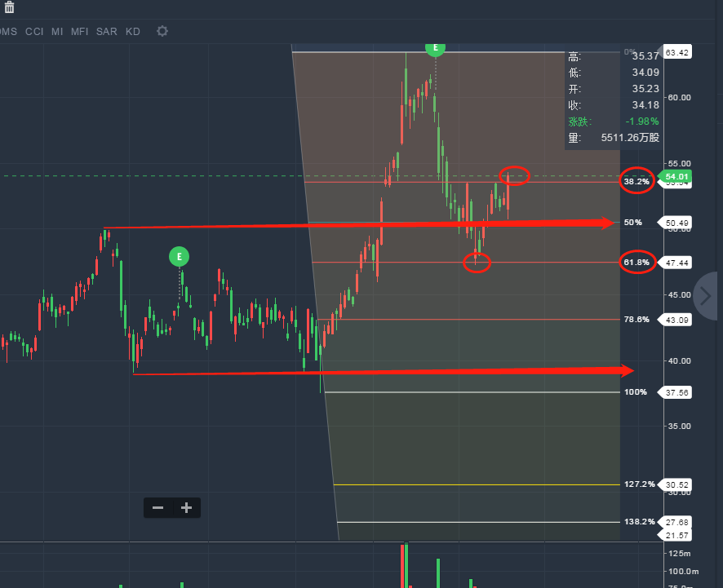Select the CCI indicator tab
723x588 pixels.
pyautogui.click(x=34, y=32)
